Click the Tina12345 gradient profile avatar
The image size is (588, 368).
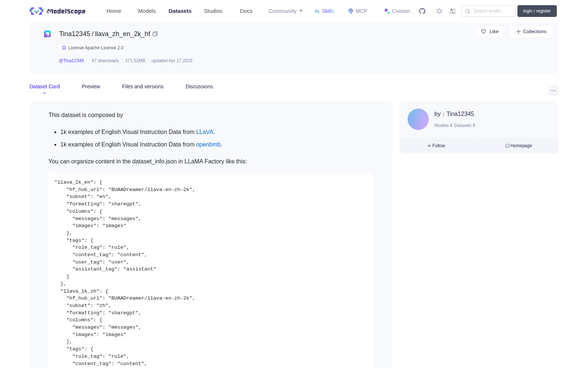click(418, 119)
